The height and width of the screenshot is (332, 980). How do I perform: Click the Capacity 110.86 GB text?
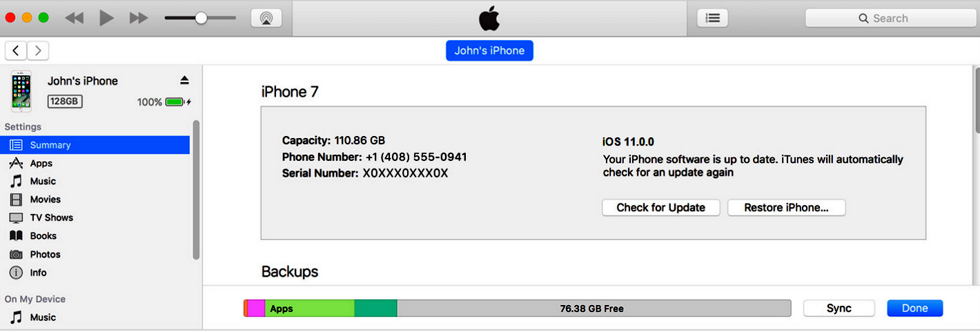333,140
